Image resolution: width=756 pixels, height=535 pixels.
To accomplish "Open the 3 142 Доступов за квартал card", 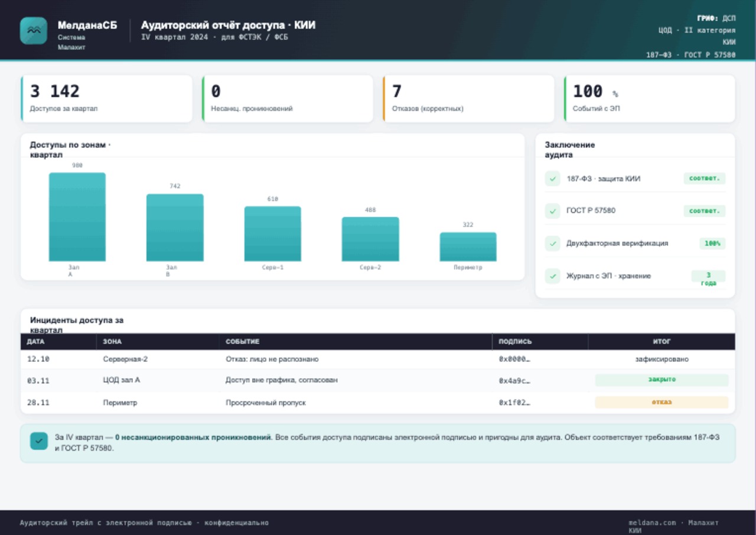I will [x=107, y=98].
